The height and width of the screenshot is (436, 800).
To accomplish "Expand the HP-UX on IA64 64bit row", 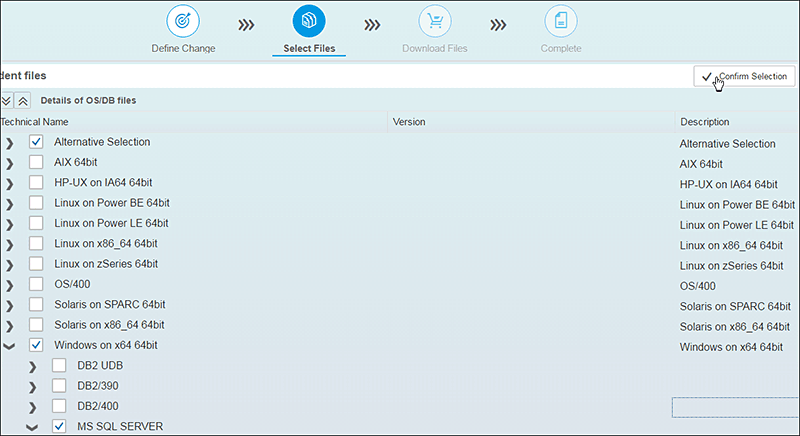I will pos(10,183).
